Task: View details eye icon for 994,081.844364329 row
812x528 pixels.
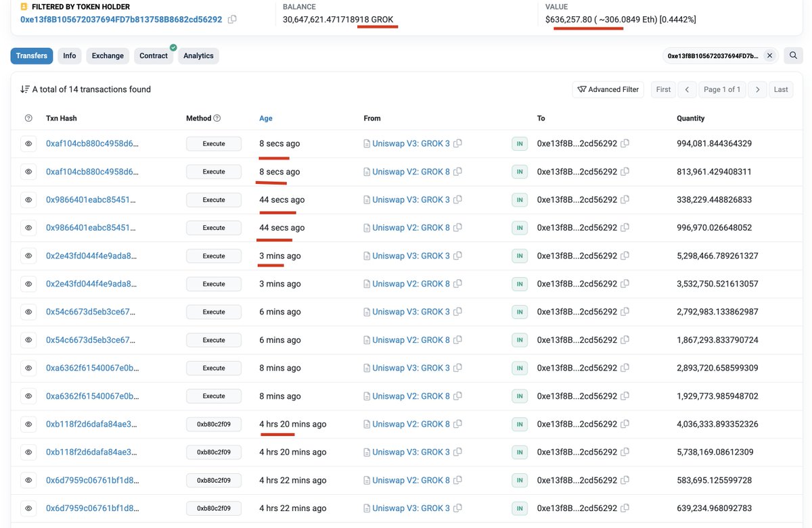Action: click(28, 144)
